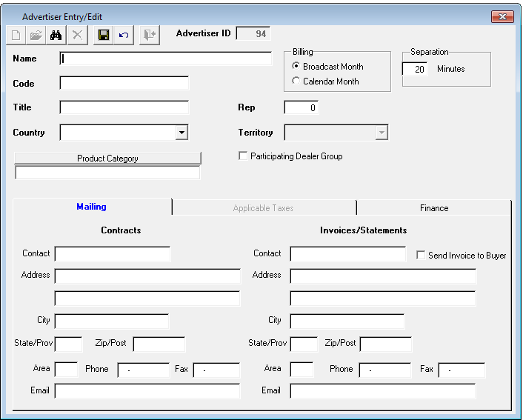Enable Participating Dealer Group checkbox

(242, 156)
